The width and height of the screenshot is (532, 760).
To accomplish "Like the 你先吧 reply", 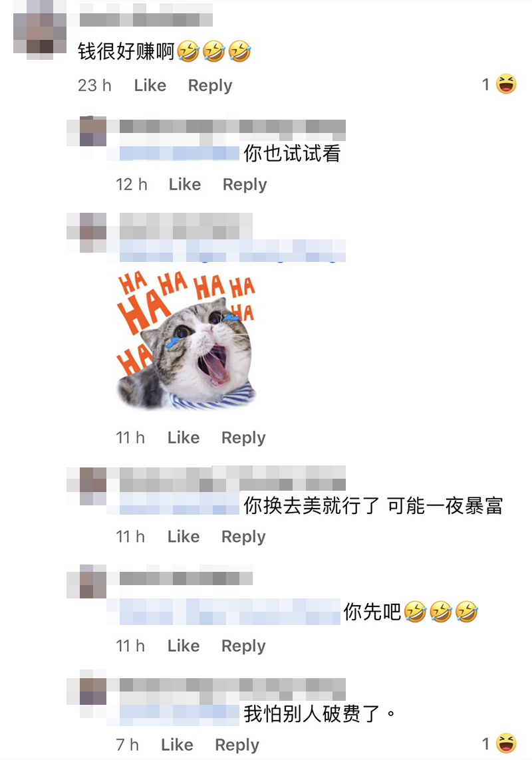I will pyautogui.click(x=184, y=646).
